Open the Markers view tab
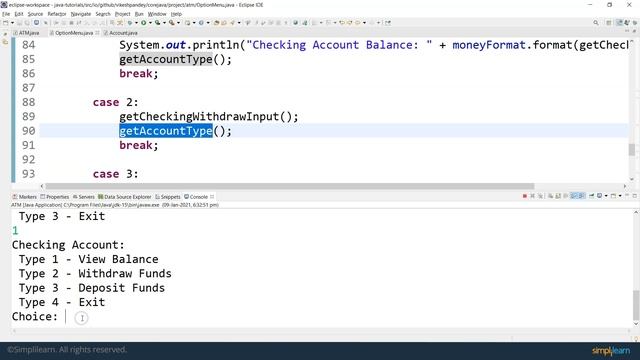The height and width of the screenshot is (360, 640). pyautogui.click(x=25, y=197)
